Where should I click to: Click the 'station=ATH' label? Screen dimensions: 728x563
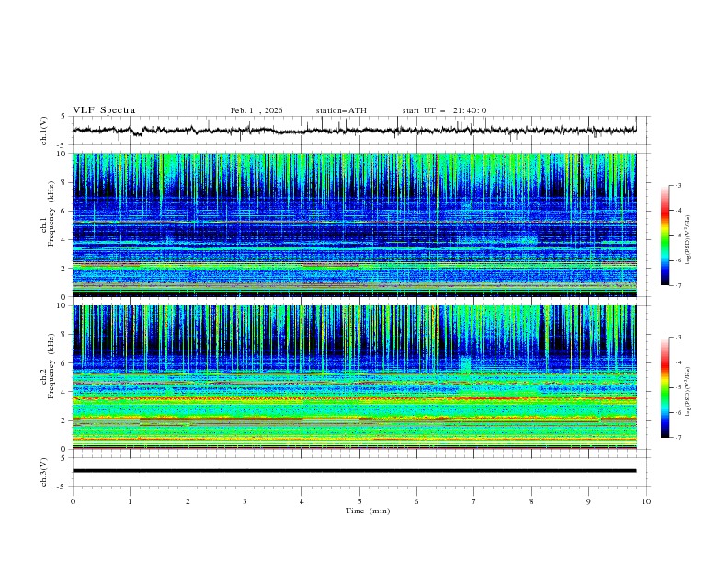pos(341,110)
